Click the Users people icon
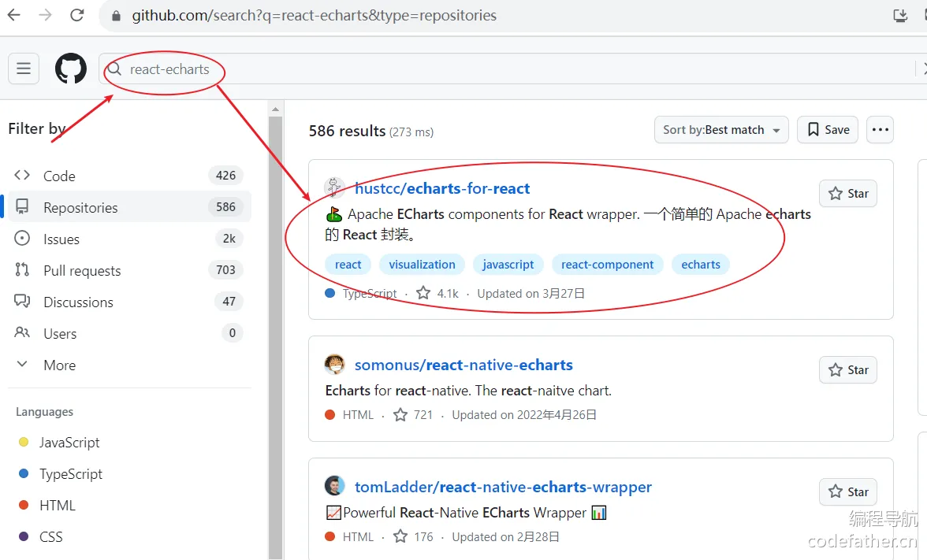 (x=22, y=332)
